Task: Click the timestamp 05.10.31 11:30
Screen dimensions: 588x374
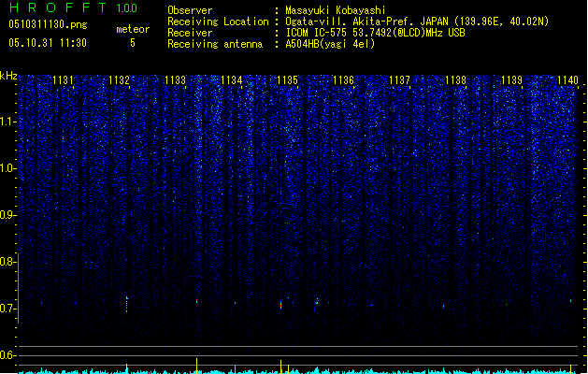Action: tap(48, 43)
